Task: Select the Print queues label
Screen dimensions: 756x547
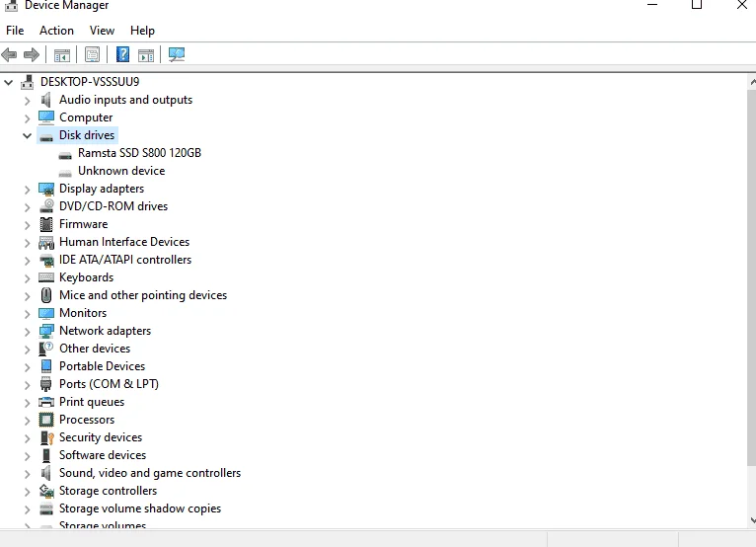Action: click(92, 402)
